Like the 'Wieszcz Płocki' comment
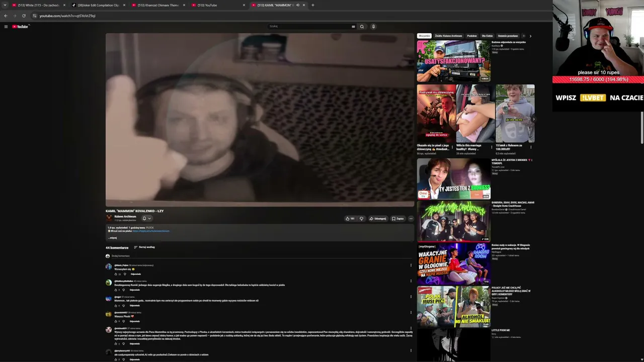The image size is (644, 362). point(116,321)
